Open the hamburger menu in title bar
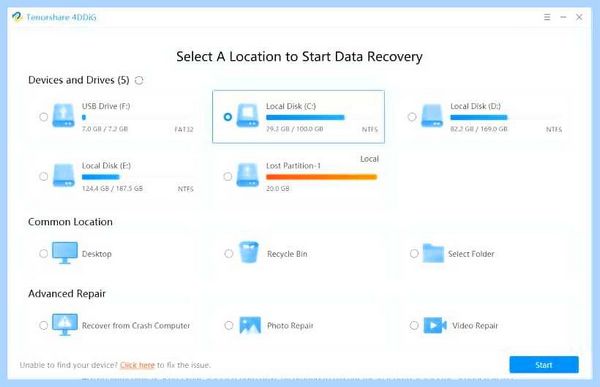Image resolution: width=600 pixels, height=387 pixels. point(547,17)
